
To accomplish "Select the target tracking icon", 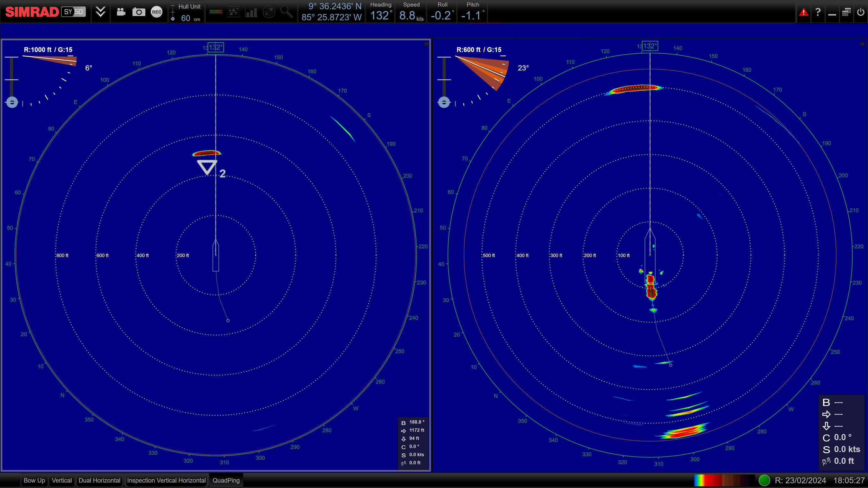I will [x=269, y=12].
